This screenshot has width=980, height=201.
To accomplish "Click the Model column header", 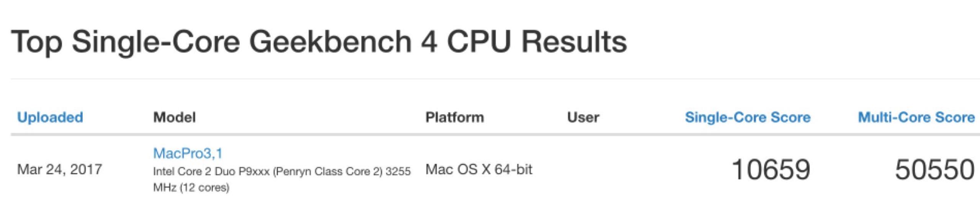I will [175, 117].
